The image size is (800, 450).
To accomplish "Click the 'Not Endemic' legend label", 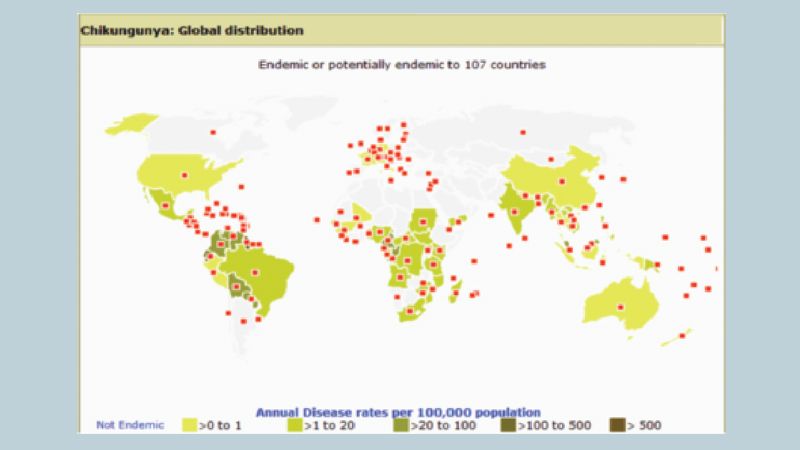I will point(123,425).
